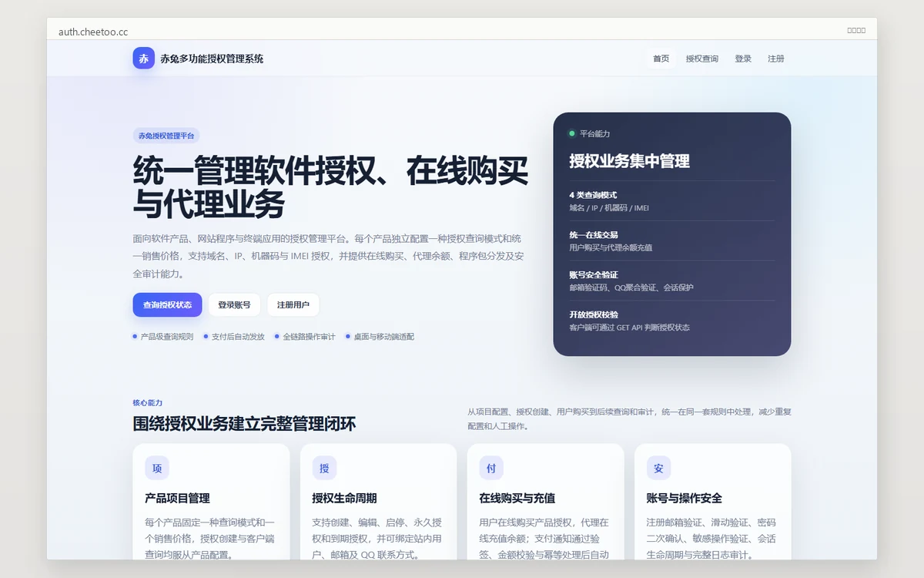The height and width of the screenshot is (578, 924).
Task: Click the 查询授权状态 button
Action: click(x=167, y=304)
